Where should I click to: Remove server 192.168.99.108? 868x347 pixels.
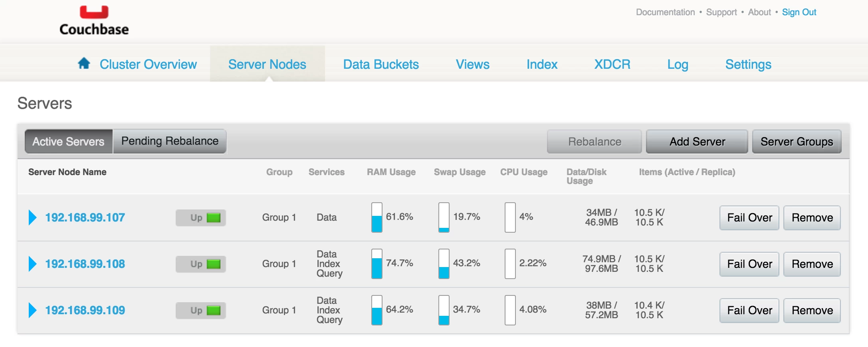(x=812, y=264)
